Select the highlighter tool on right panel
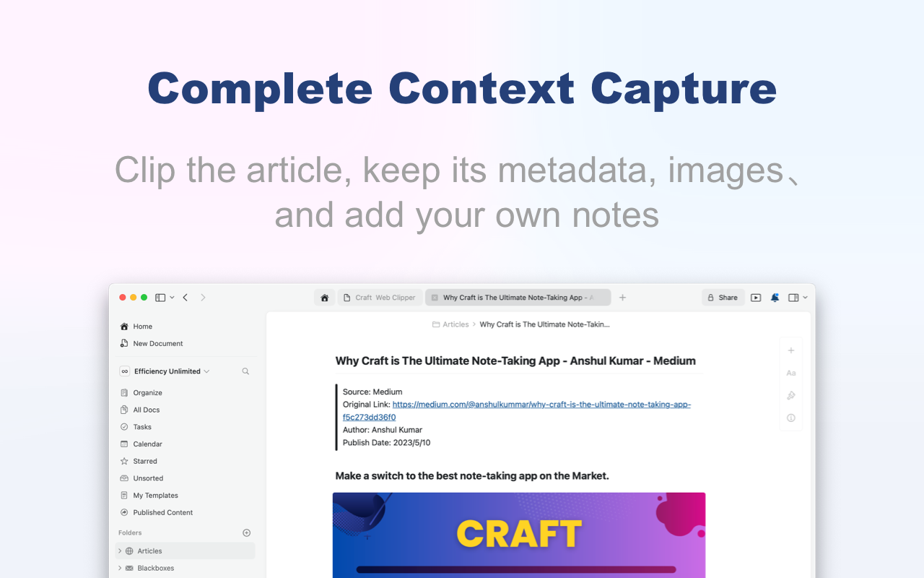The height and width of the screenshot is (578, 924). click(790, 395)
